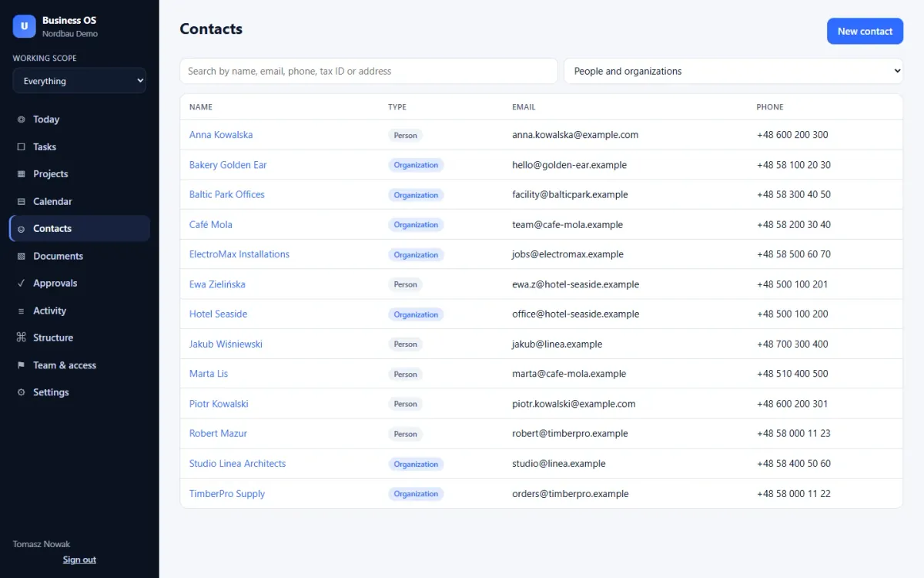924x578 pixels.
Task: Open ElectroMax Installations contact
Action: (x=239, y=254)
